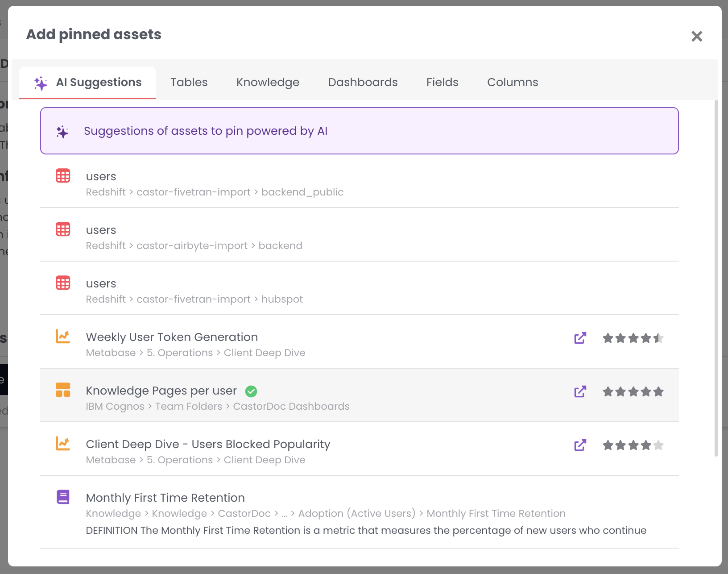
Task: Open Knowledge Pages per user external link
Action: coord(580,391)
